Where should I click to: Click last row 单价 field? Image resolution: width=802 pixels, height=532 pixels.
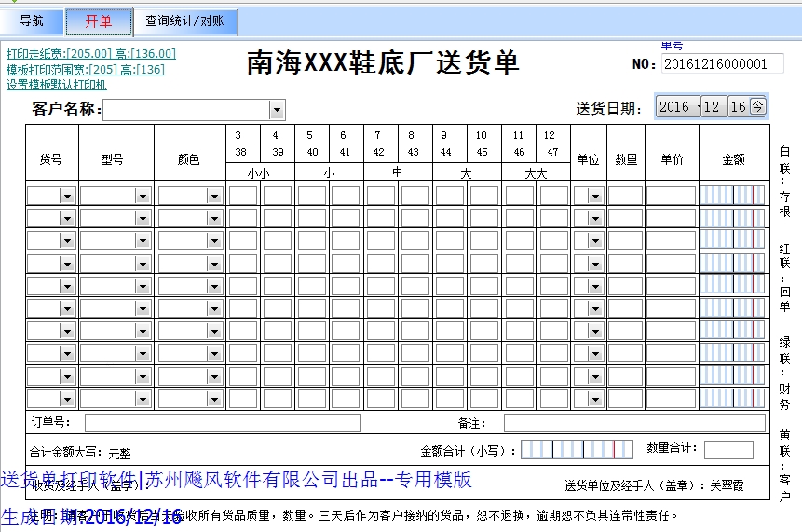(x=671, y=399)
